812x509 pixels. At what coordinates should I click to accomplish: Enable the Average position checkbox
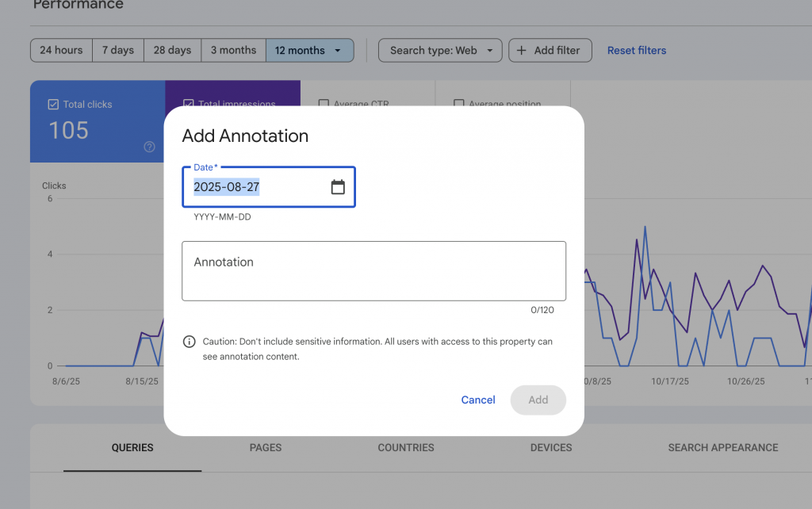[458, 104]
